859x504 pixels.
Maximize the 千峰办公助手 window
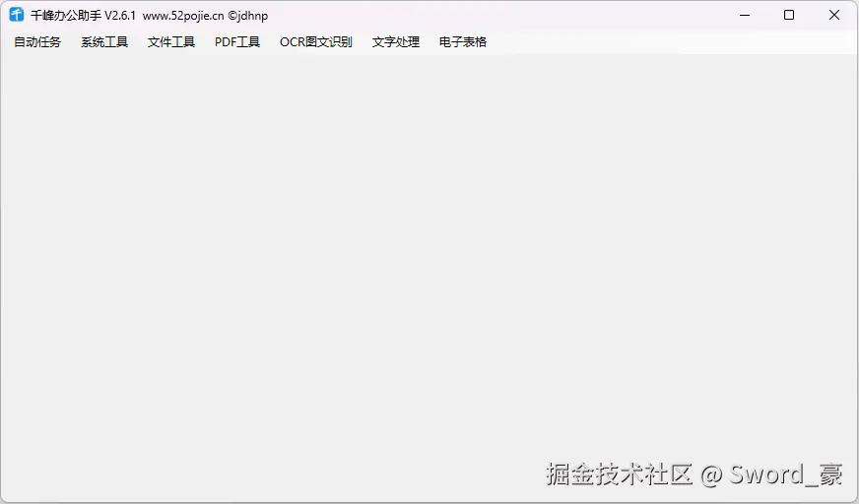[x=789, y=15]
